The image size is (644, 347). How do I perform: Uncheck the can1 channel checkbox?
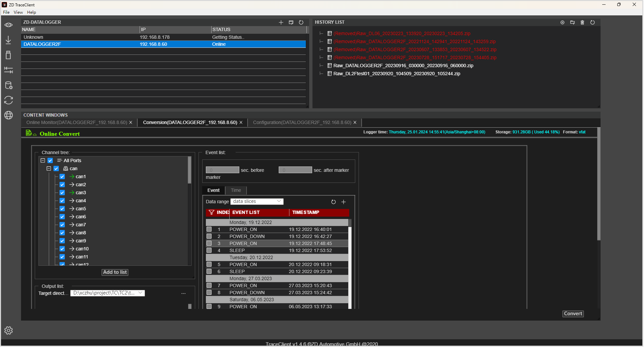62,177
